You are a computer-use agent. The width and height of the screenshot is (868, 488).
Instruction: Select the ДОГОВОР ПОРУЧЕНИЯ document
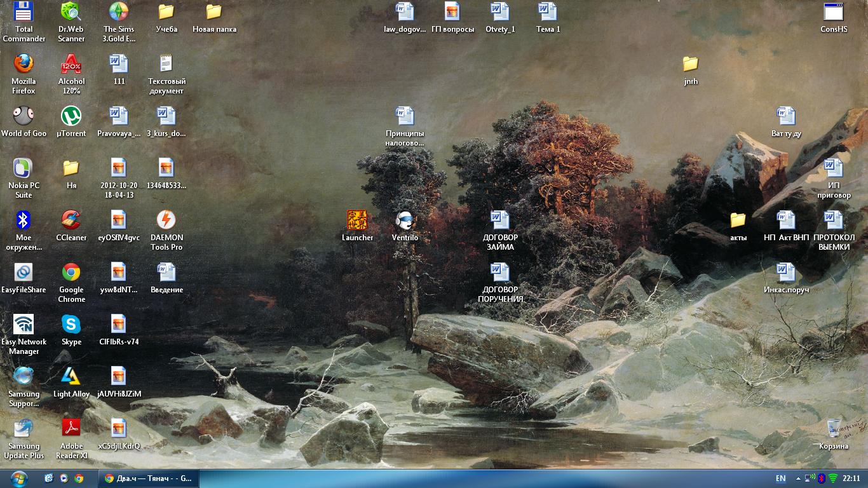click(500, 282)
